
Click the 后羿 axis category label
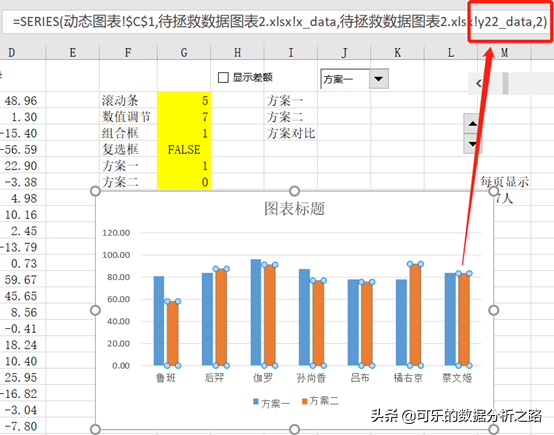tap(214, 378)
